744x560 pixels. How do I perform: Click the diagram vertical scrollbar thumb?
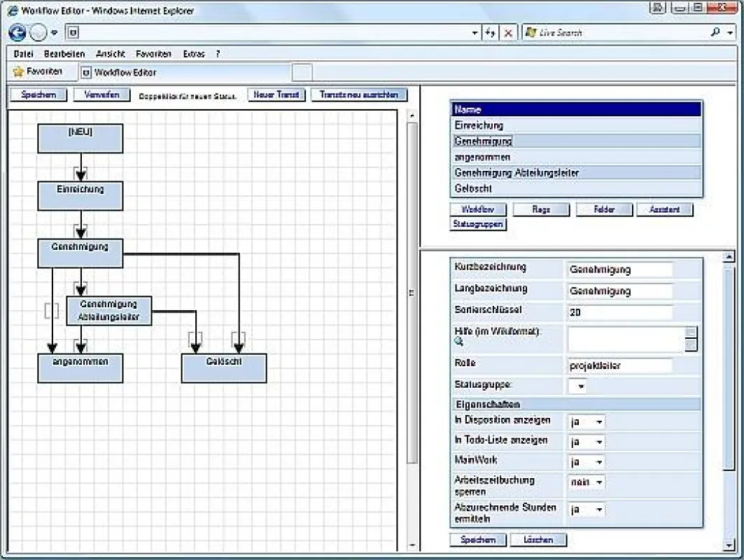(412, 292)
